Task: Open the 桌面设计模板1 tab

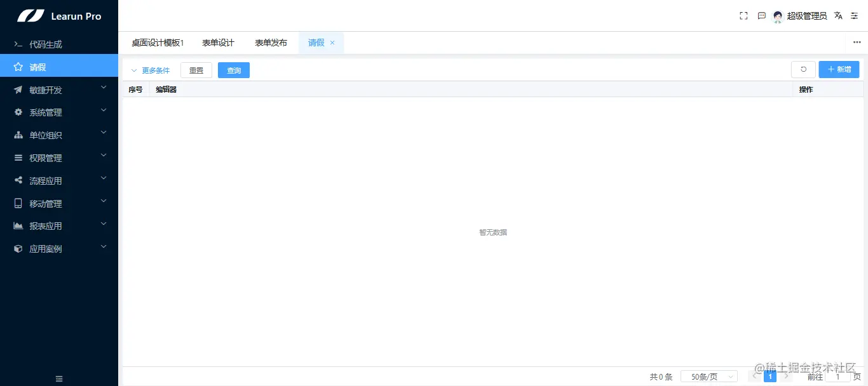Action: [x=158, y=42]
